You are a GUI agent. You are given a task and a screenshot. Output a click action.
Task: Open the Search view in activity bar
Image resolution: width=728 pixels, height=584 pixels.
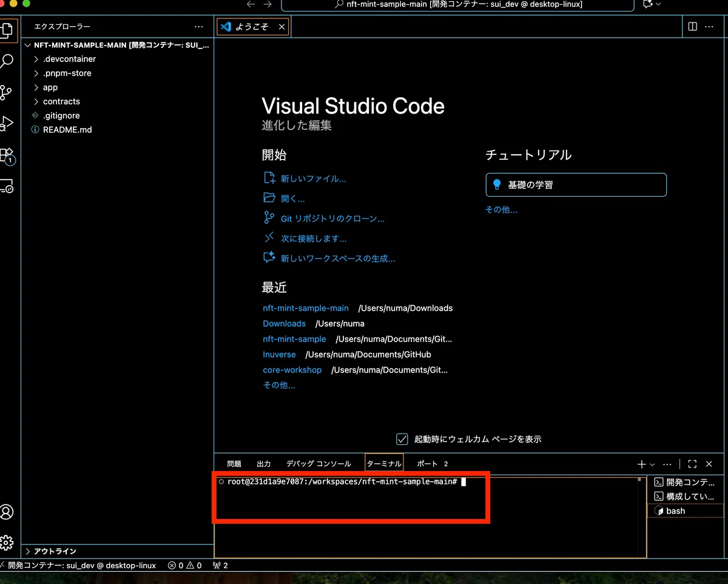point(6,61)
